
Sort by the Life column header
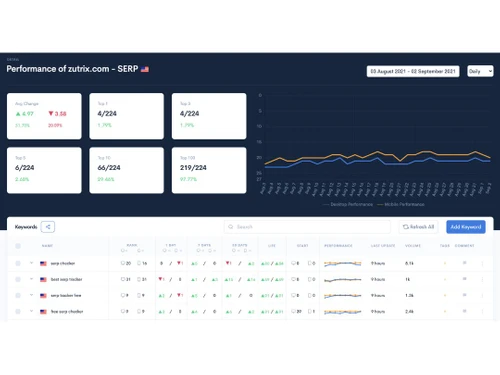pos(272,246)
